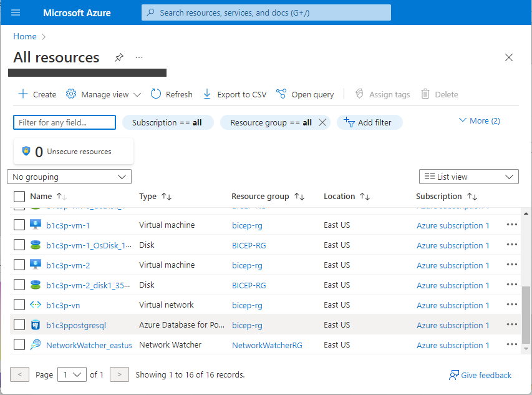Click the b1c3p-vm-2_disk1 disk icon

[36, 285]
